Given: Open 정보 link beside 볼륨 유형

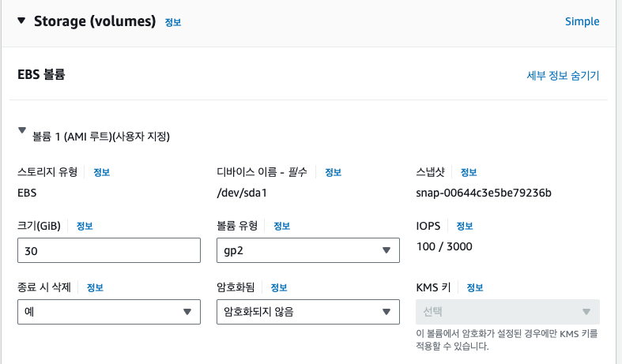Looking at the screenshot, I should (281, 226).
